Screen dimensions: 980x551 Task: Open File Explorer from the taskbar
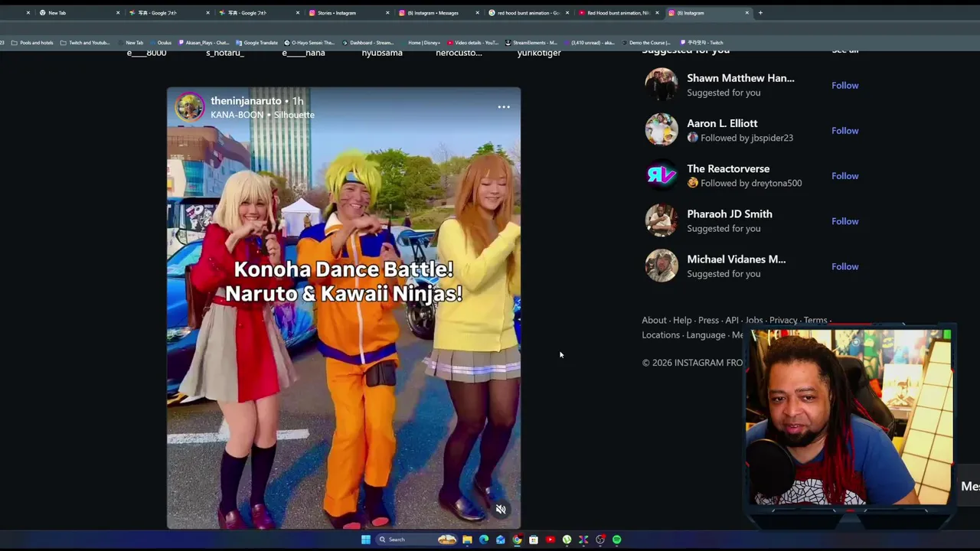coord(467,540)
